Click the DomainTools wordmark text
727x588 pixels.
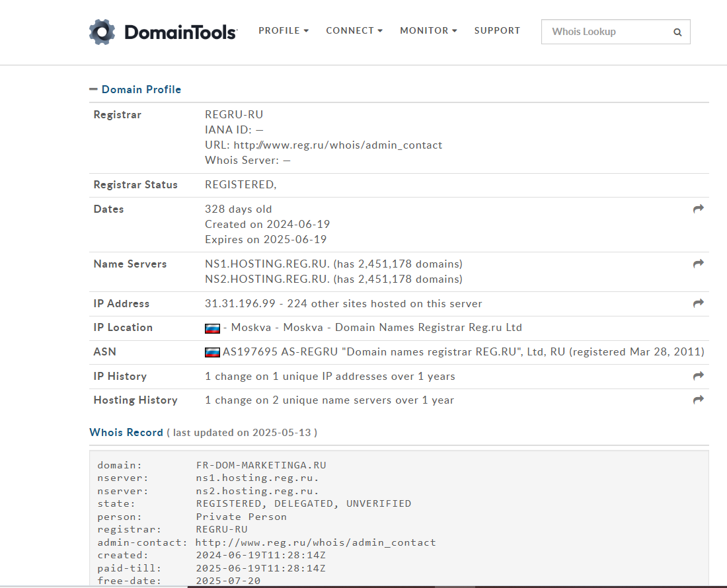click(180, 32)
